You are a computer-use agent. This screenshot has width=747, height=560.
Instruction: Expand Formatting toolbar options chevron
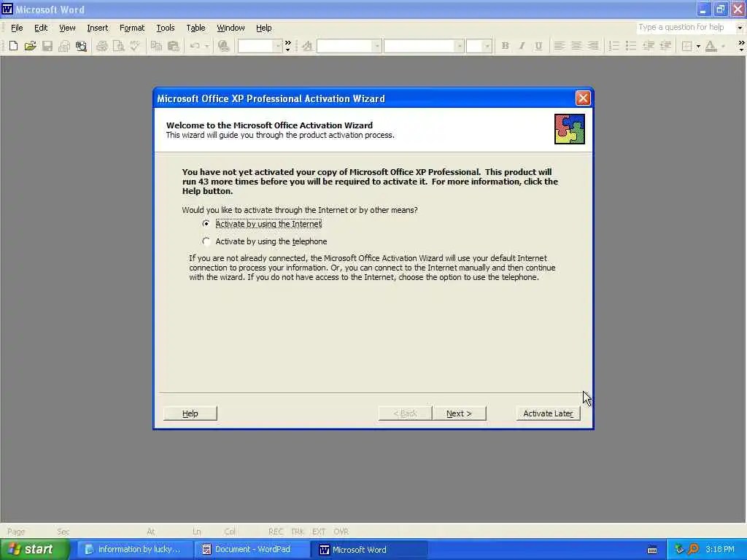coord(741,46)
